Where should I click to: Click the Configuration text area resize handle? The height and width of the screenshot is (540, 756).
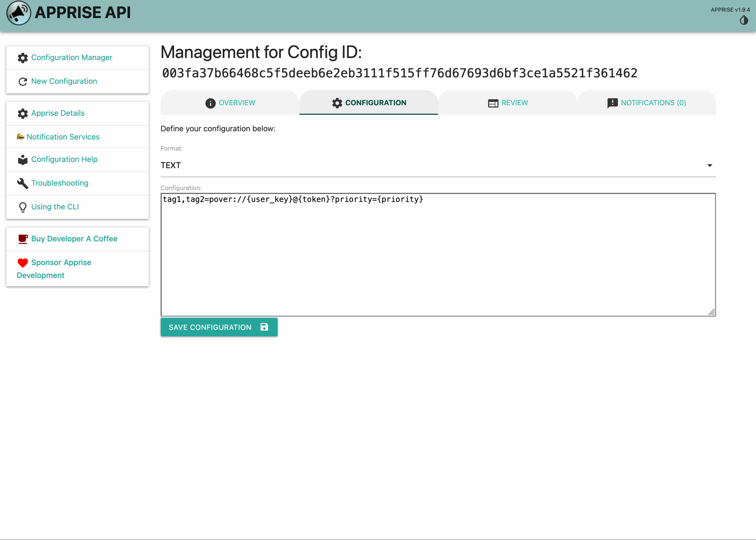click(x=711, y=312)
